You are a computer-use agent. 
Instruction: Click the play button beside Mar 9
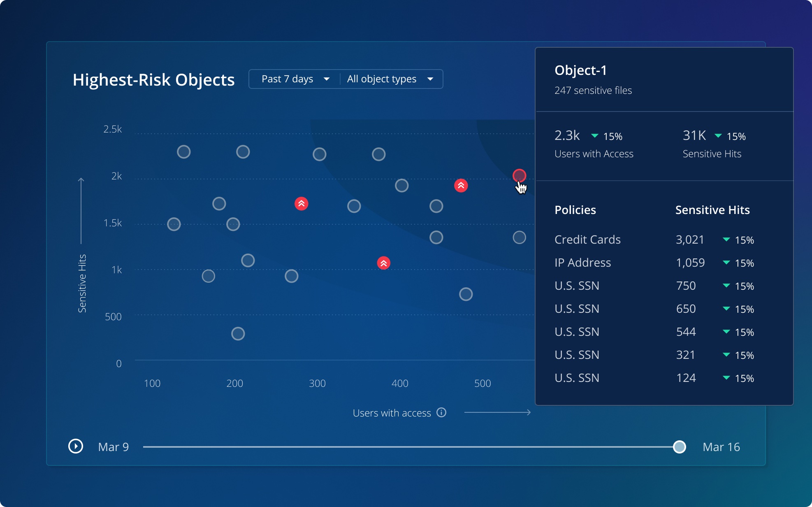point(76,447)
